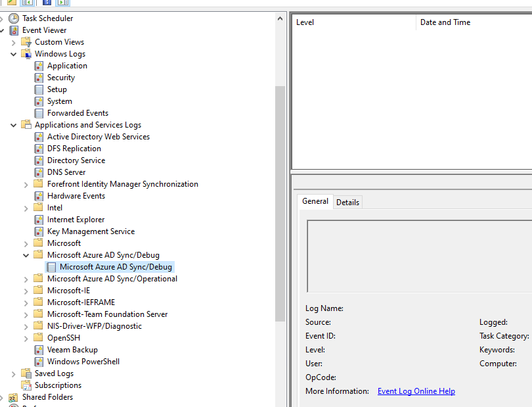Click the Windows PowerShell log icon
Screen dimensions: 532x407
point(39,362)
